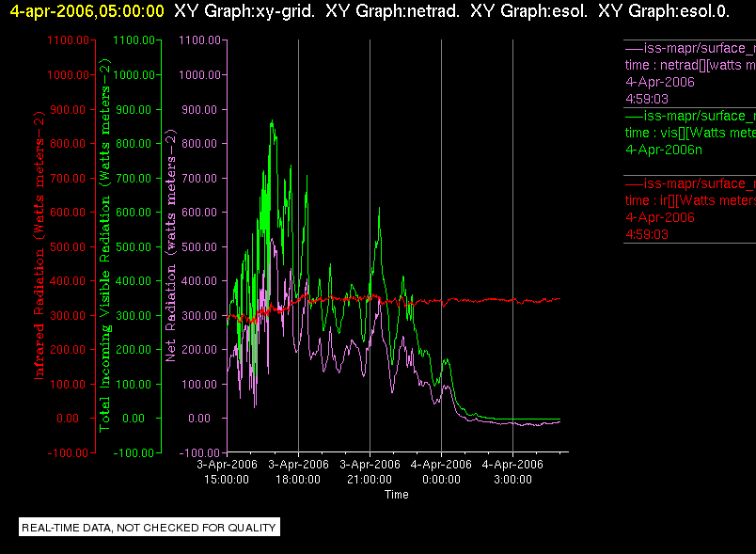The height and width of the screenshot is (554, 756).
Task: Click the 3-Apr-2006 15:00:00 time label
Action: click(227, 472)
